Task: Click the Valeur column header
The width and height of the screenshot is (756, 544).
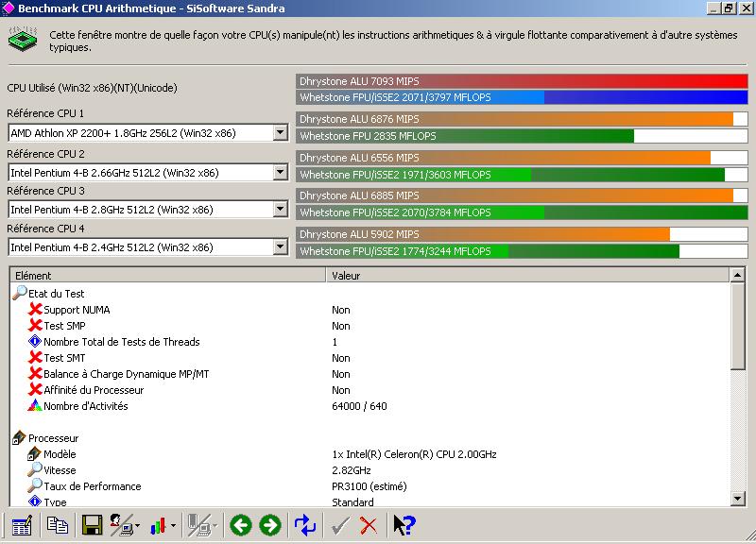Action: pyautogui.click(x=528, y=275)
